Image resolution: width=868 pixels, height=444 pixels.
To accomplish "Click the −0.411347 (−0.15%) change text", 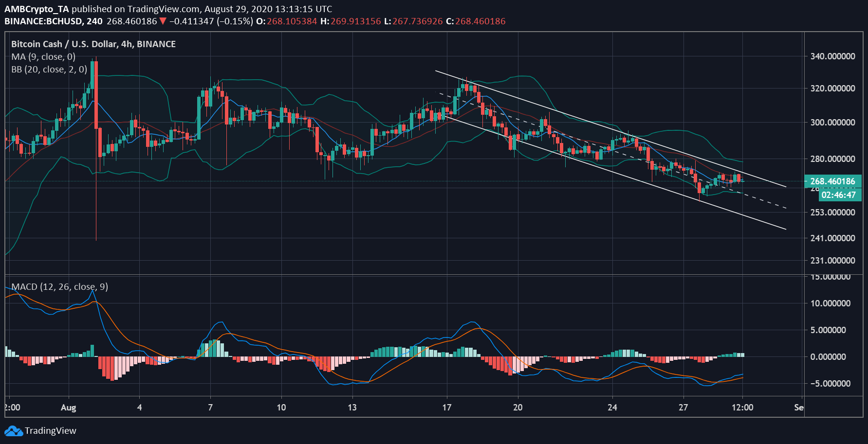I will [x=211, y=21].
